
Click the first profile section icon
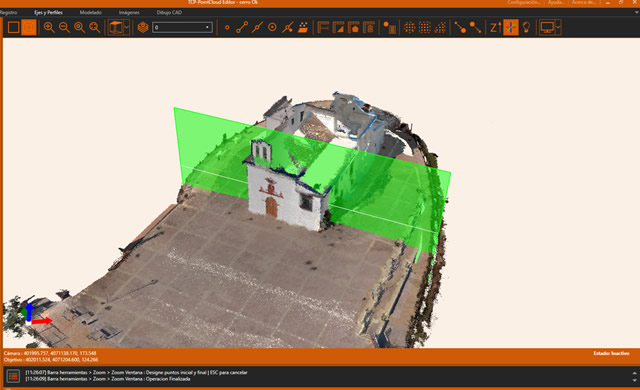point(323,27)
